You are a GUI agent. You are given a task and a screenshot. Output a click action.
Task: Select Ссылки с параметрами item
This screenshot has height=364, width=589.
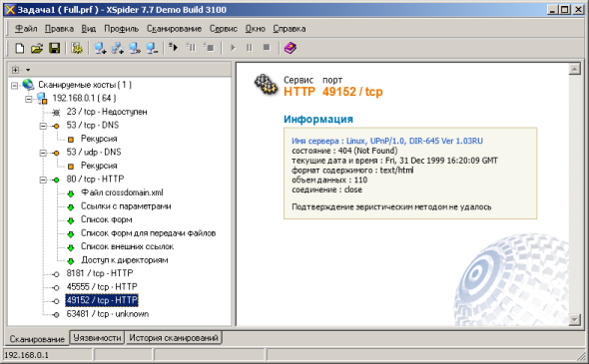(126, 206)
